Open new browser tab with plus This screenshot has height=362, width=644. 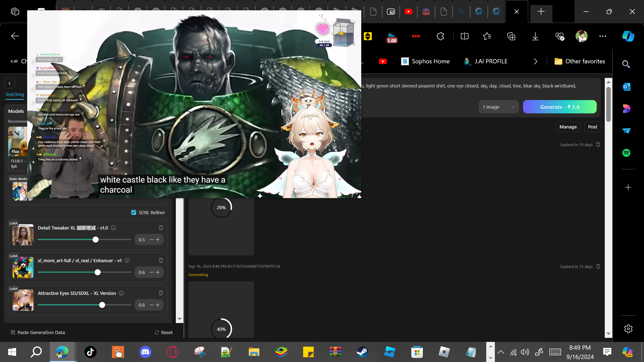[x=541, y=12]
